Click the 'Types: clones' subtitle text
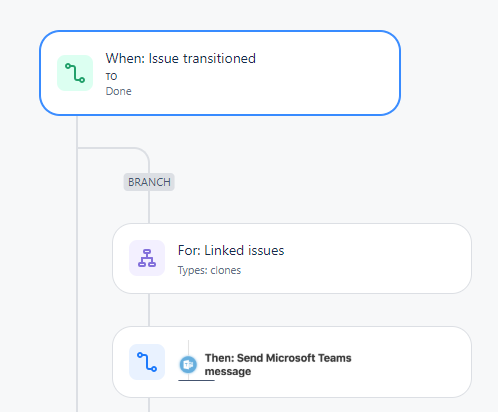 (x=209, y=270)
